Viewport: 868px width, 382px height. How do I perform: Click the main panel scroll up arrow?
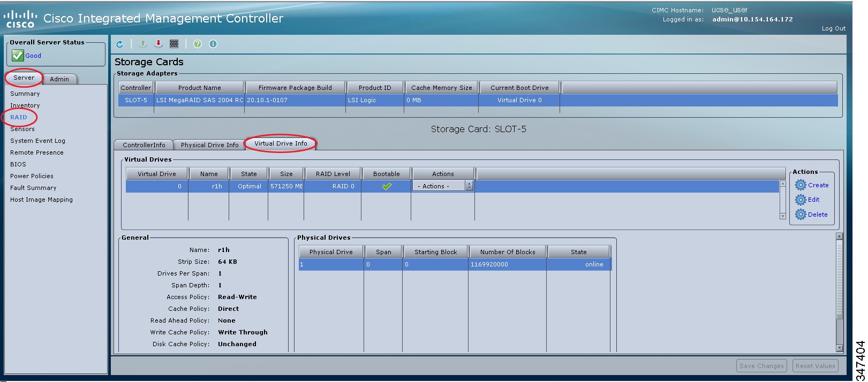pyautogui.click(x=840, y=236)
